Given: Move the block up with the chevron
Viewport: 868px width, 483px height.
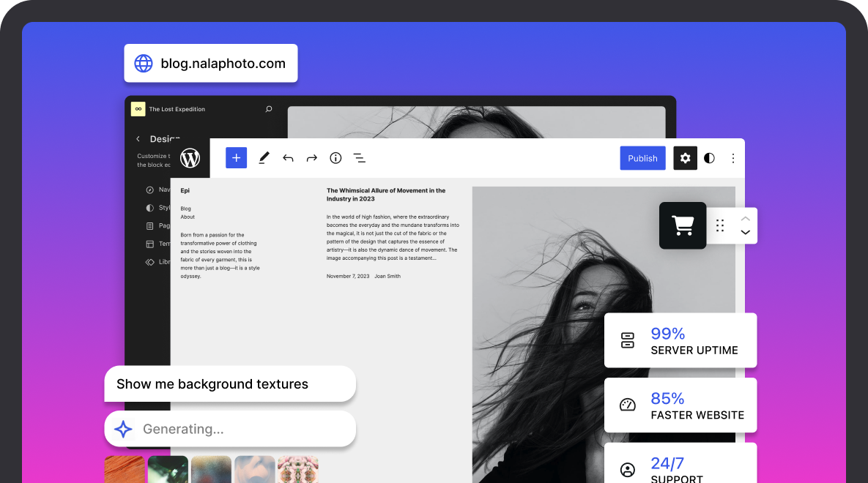Looking at the screenshot, I should click(745, 218).
